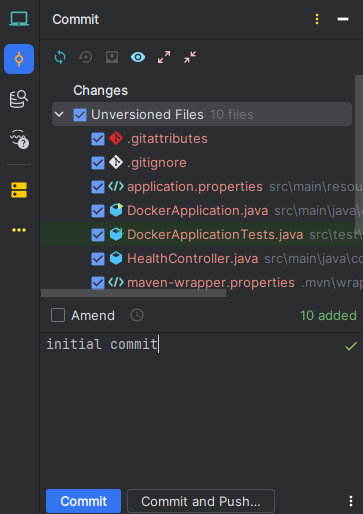Open more commit options vertical dots
363x514 pixels.
351,501
